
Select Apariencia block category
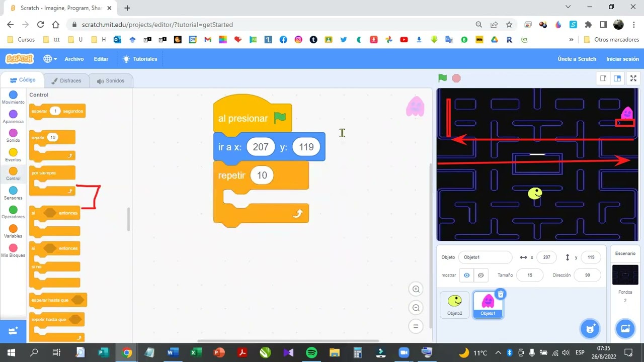pos(13,117)
